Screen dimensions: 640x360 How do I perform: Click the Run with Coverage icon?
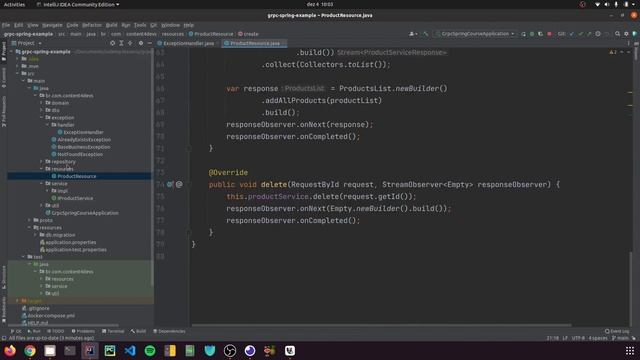coord(540,34)
